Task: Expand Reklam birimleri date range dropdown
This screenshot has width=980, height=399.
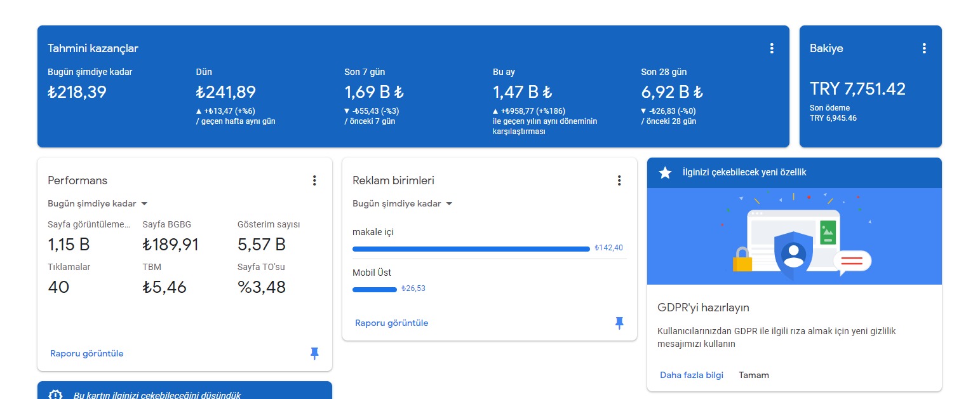Action: point(403,204)
